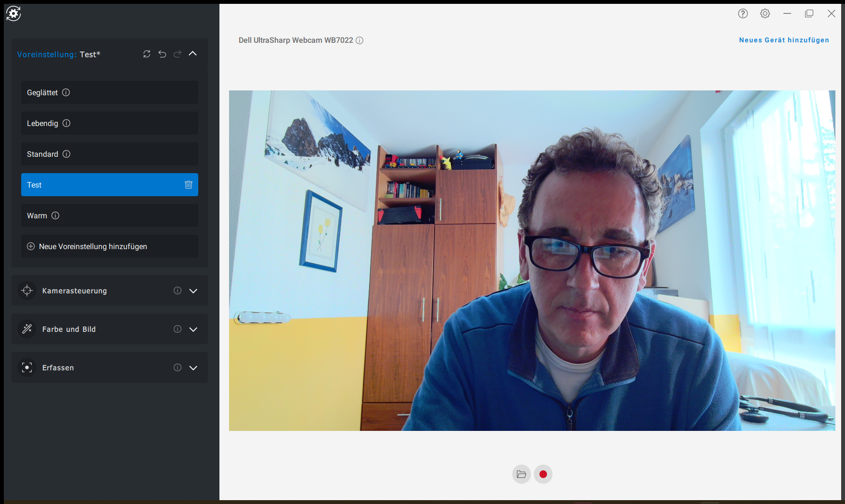Viewport: 845px width, 504px height.
Task: Click the refresh preset icon
Action: point(147,54)
